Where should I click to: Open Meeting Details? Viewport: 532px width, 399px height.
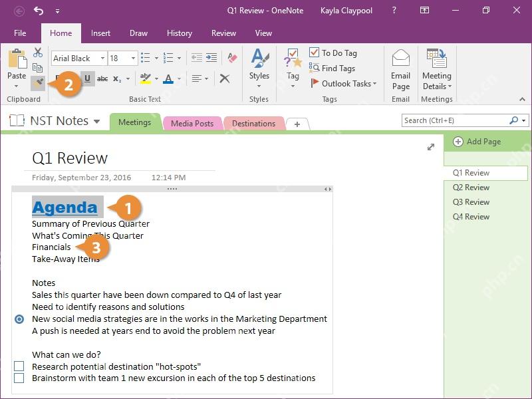coord(437,70)
